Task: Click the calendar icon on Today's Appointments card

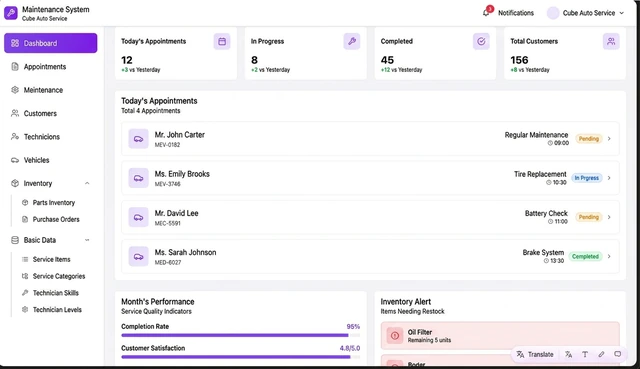Action: pyautogui.click(x=222, y=41)
